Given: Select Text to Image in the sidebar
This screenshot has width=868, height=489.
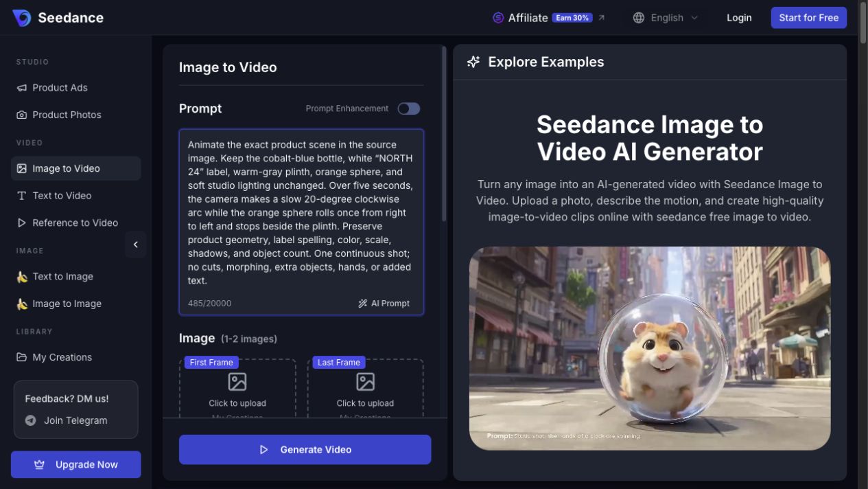Looking at the screenshot, I should tap(75, 277).
